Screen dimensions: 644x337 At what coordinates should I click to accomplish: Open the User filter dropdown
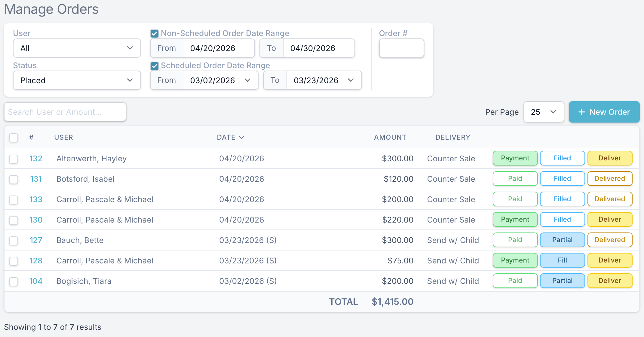point(77,48)
